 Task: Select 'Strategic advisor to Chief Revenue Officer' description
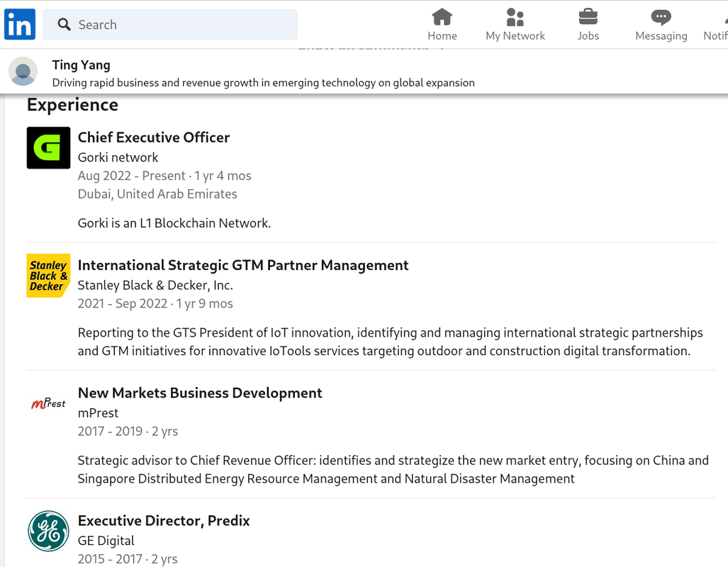point(393,469)
